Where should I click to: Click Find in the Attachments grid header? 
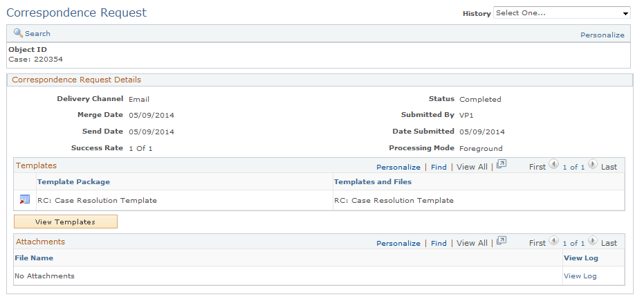pyautogui.click(x=439, y=243)
